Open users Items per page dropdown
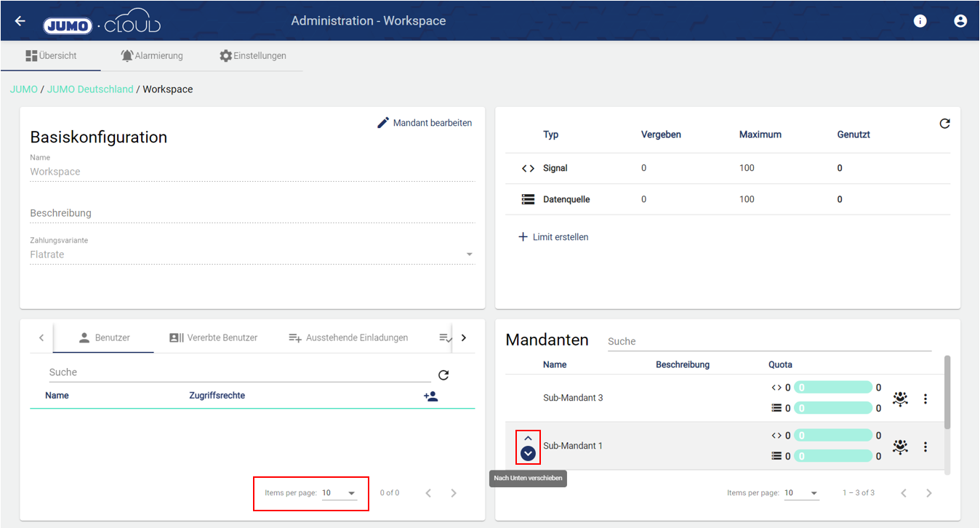 [x=339, y=493]
